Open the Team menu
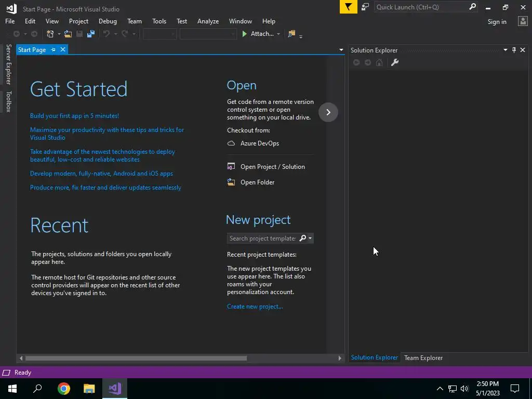 (x=135, y=21)
